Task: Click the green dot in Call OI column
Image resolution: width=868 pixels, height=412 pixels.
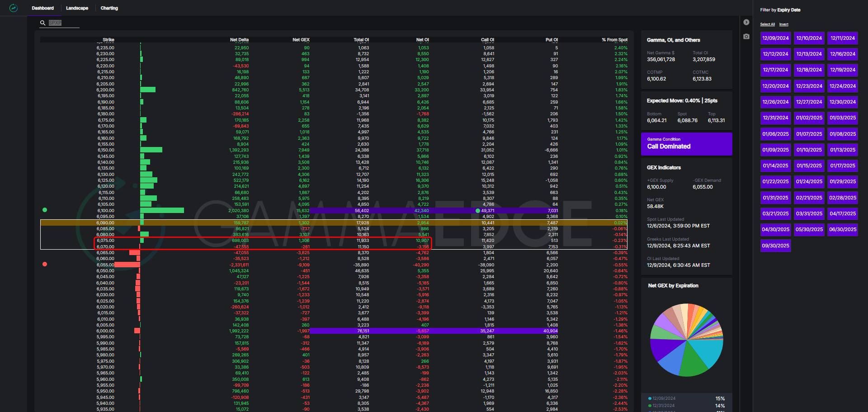Action: (x=478, y=211)
